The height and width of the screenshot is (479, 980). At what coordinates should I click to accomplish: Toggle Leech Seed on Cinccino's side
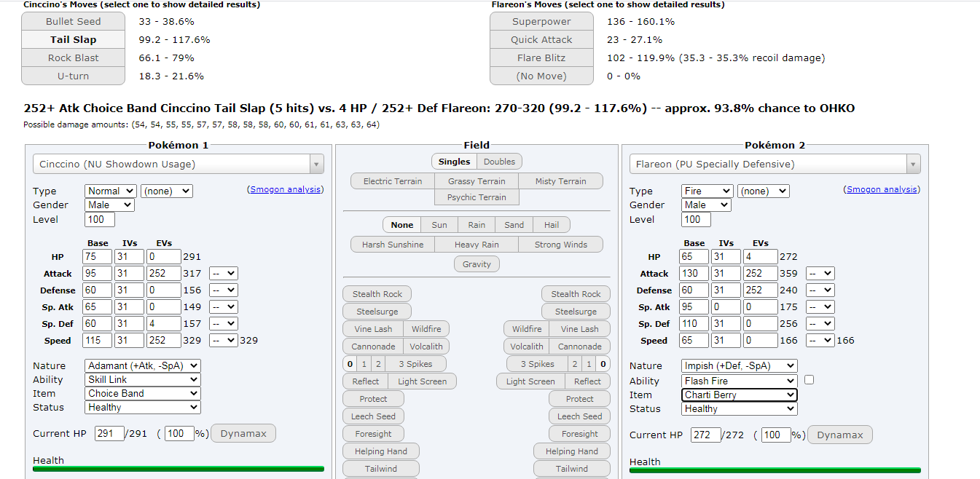coord(373,416)
